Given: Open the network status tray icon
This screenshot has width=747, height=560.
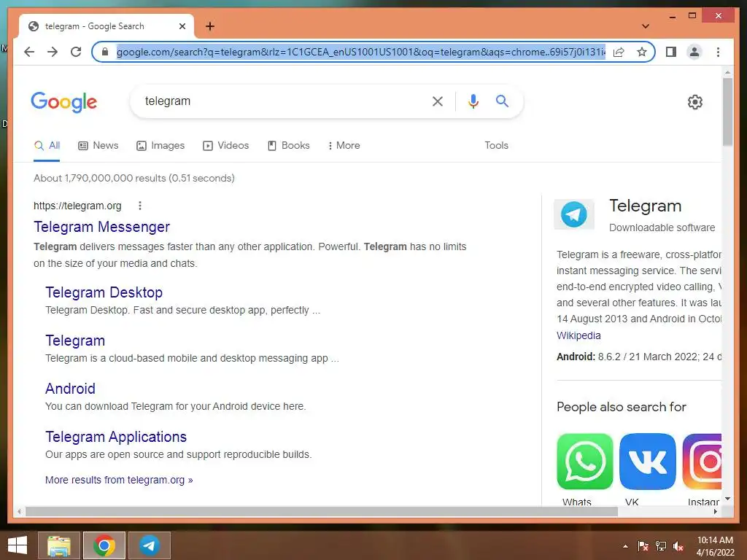Looking at the screenshot, I should (x=661, y=546).
